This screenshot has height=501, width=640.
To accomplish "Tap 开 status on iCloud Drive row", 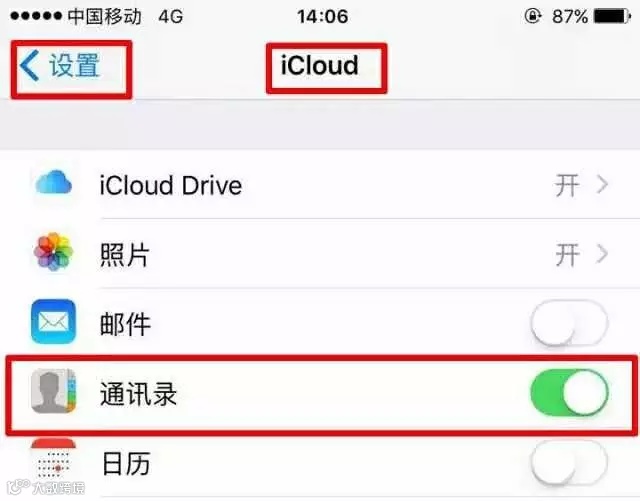I will (x=567, y=185).
